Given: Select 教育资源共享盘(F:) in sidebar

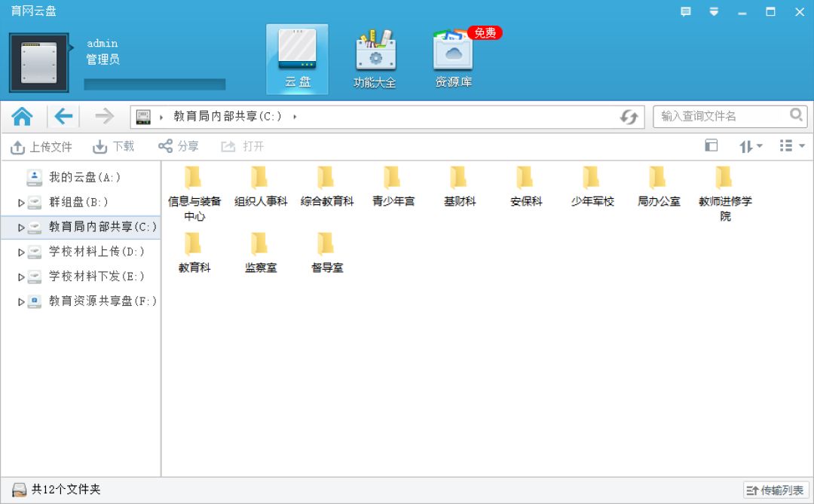Looking at the screenshot, I should [x=81, y=301].
